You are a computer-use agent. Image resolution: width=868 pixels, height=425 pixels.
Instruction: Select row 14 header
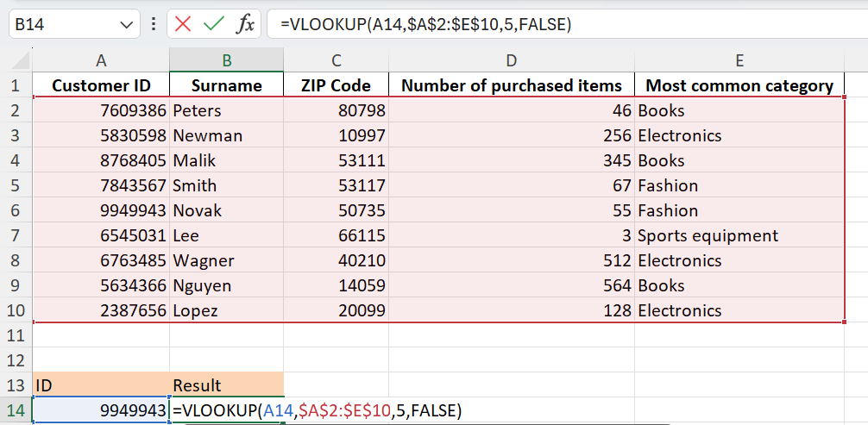tap(16, 410)
